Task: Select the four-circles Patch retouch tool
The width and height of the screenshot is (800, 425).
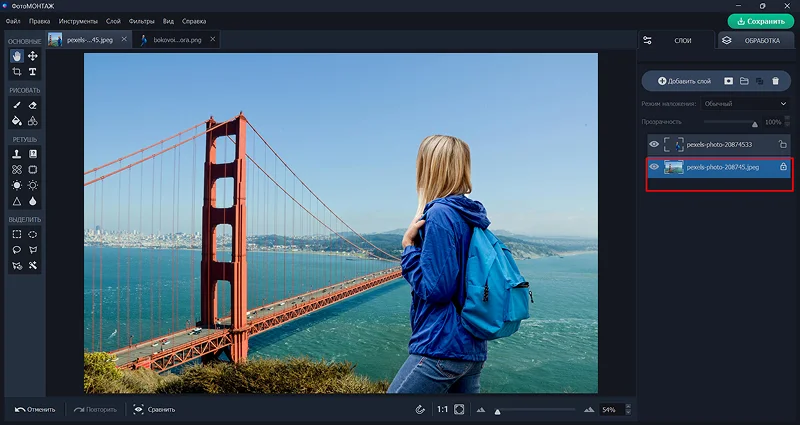Action: coord(17,169)
